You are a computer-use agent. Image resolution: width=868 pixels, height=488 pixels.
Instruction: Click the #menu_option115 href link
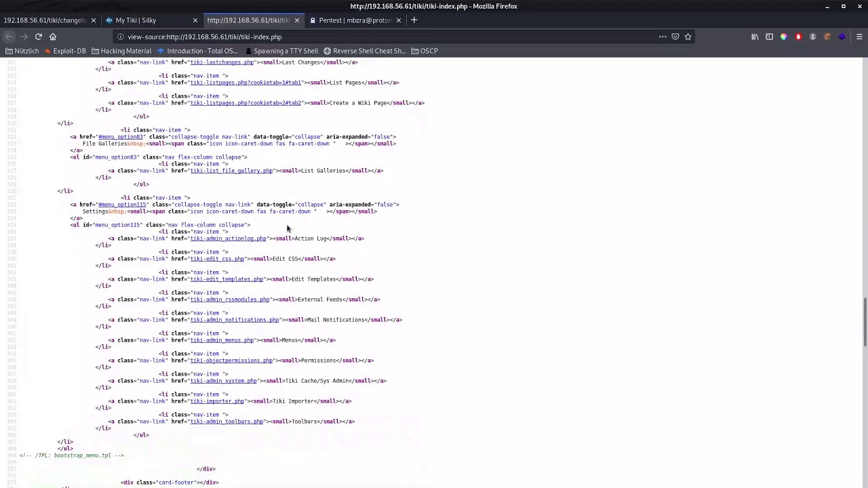(122, 205)
